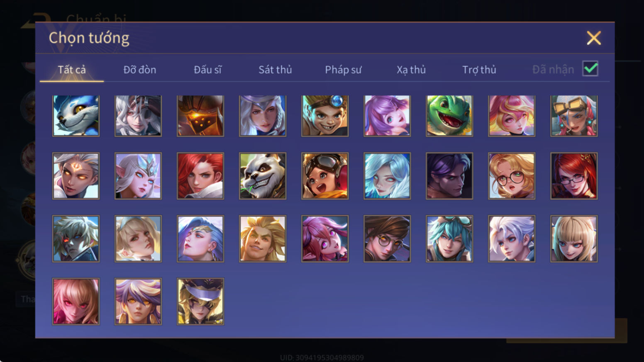Open the Trợ thủ tab
Viewport: 644px width, 362px height.
click(x=479, y=70)
